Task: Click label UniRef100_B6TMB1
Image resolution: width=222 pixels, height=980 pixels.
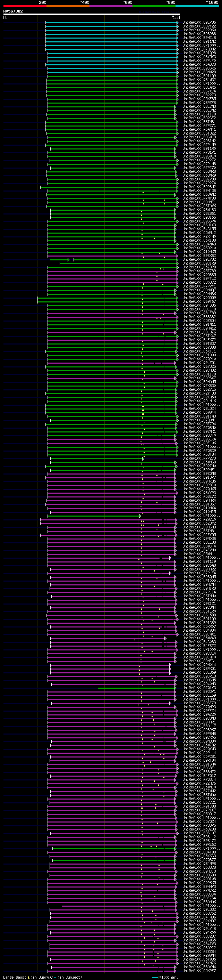Action: (x=199, y=122)
